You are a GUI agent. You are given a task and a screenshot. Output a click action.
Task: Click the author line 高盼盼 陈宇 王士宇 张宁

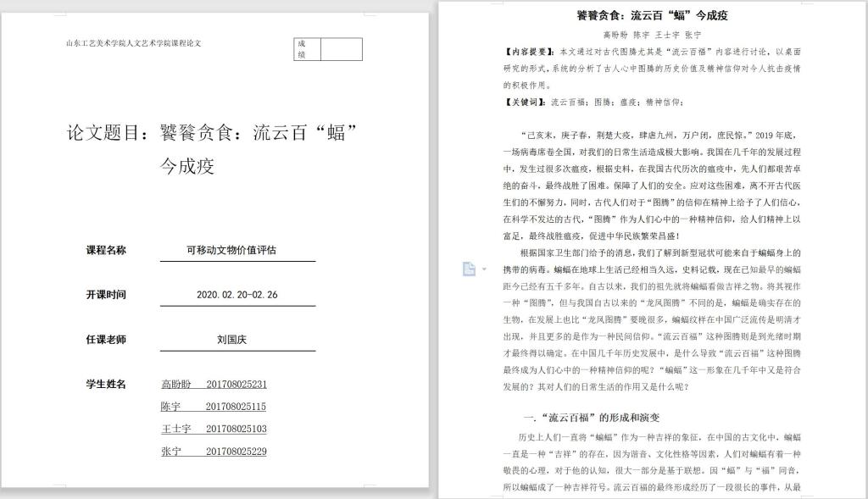click(x=652, y=35)
